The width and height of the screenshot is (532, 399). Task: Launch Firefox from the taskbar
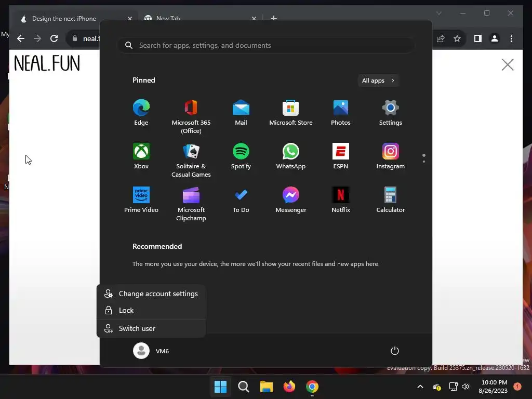point(289,387)
